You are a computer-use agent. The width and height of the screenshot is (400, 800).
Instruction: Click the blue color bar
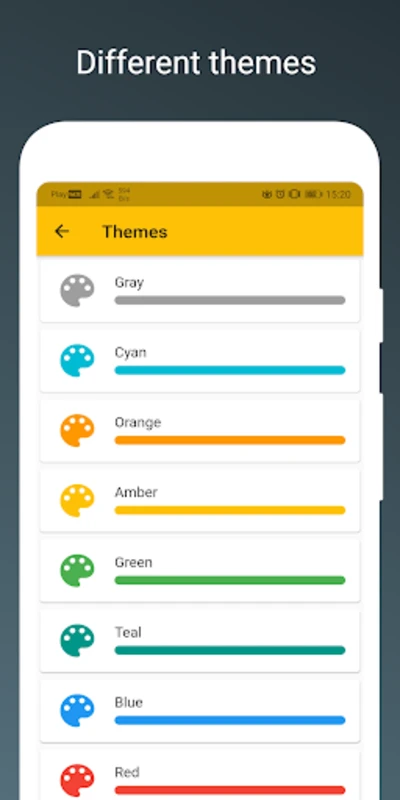[x=230, y=720]
